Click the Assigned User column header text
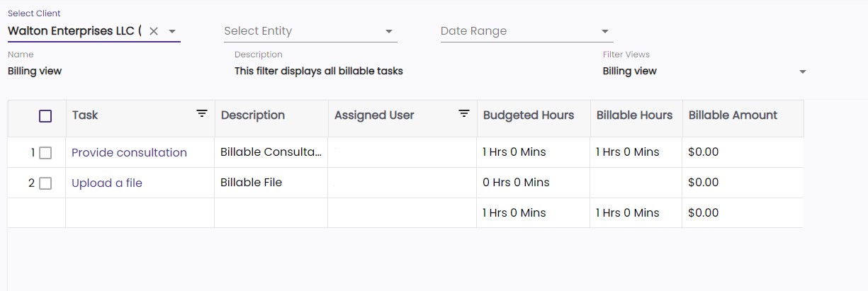The width and height of the screenshot is (868, 291). 374,115
